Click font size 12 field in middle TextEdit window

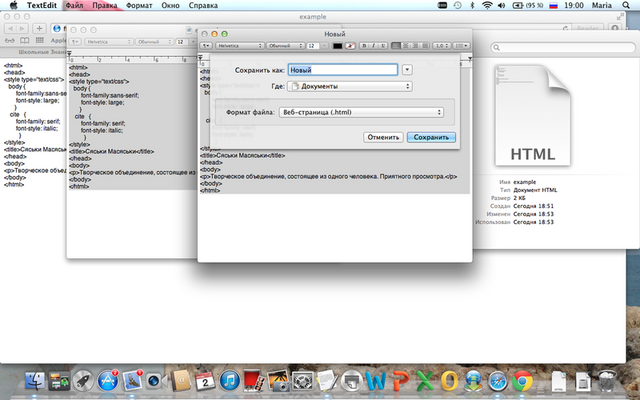click(x=181, y=42)
